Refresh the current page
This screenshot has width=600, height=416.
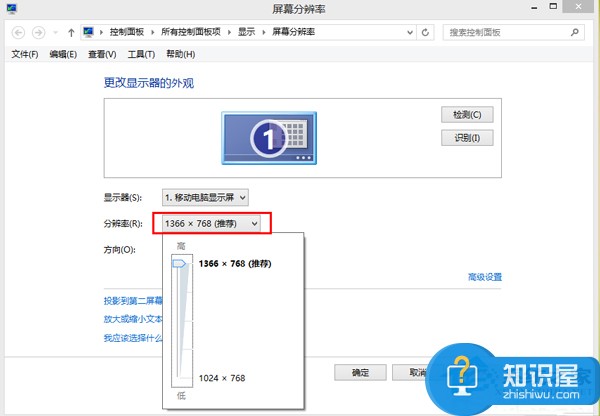(x=425, y=33)
